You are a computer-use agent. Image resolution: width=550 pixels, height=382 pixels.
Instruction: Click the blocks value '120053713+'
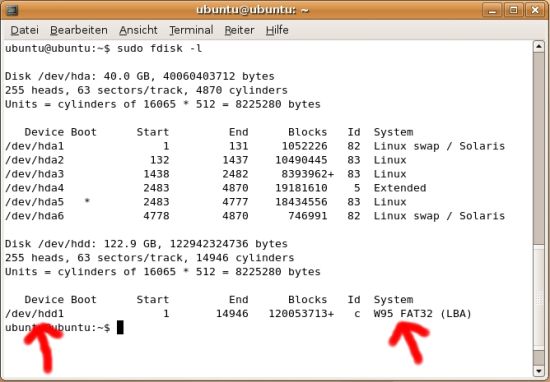click(x=301, y=314)
